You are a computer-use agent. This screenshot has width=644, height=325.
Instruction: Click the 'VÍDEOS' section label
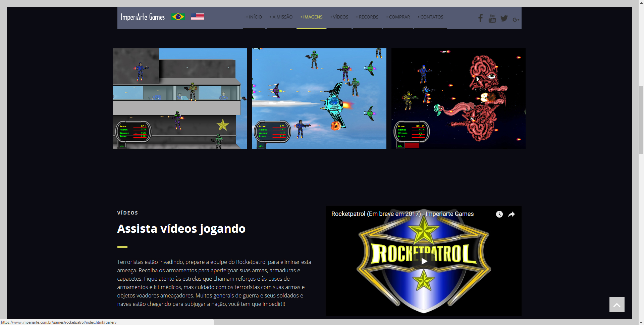(127, 213)
